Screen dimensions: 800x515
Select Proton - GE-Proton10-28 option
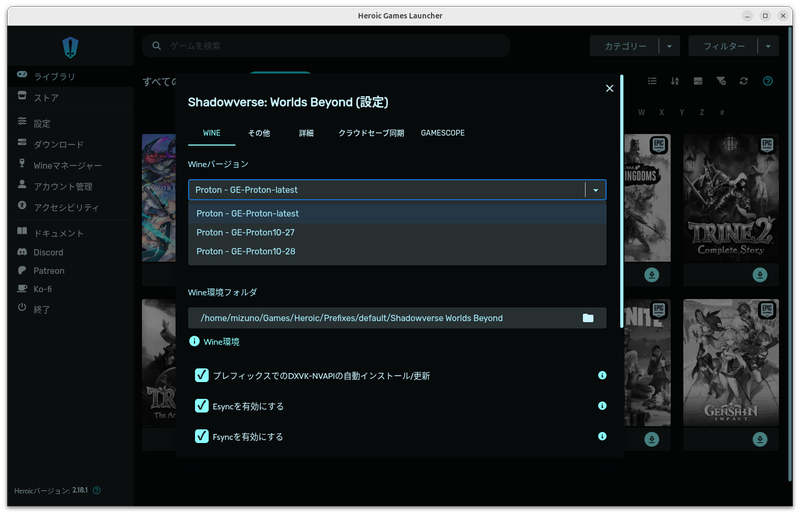tap(397, 251)
